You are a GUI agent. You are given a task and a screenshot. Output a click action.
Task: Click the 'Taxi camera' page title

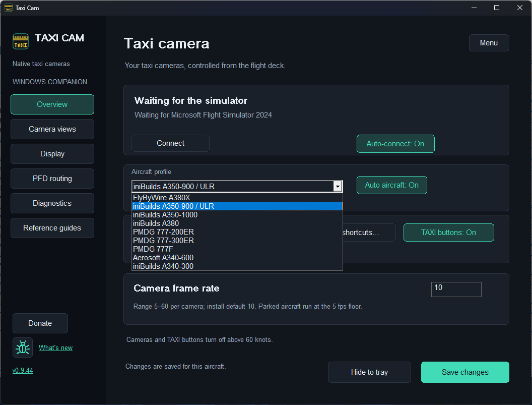tap(167, 43)
